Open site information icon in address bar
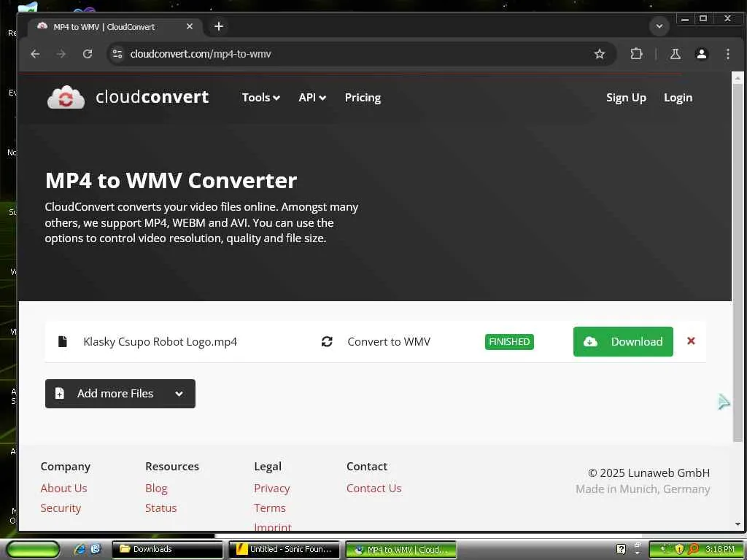Viewport: 747px width, 560px height. [117, 54]
